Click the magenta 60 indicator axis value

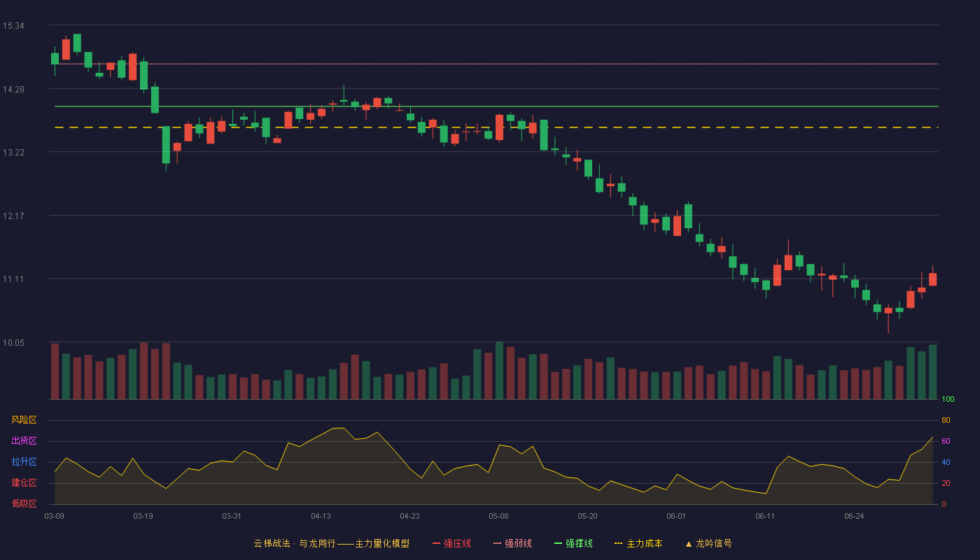click(x=946, y=441)
